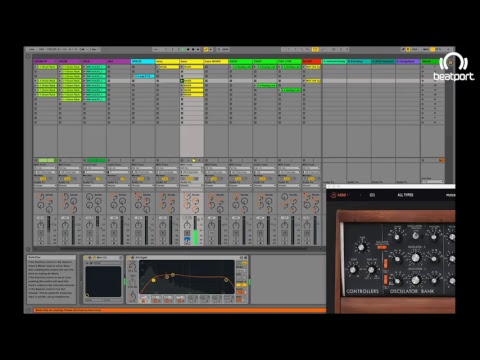Toggle the yellow automation arm button in transport
The image size is (480, 360).
click(x=206, y=49)
